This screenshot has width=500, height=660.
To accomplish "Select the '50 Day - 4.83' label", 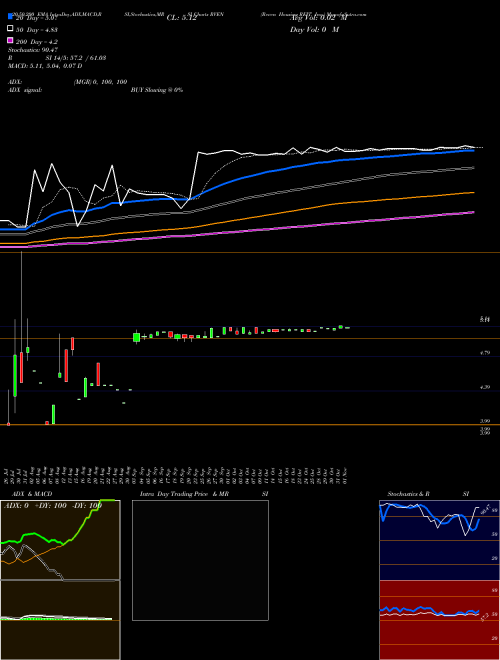I will tap(37, 29).
